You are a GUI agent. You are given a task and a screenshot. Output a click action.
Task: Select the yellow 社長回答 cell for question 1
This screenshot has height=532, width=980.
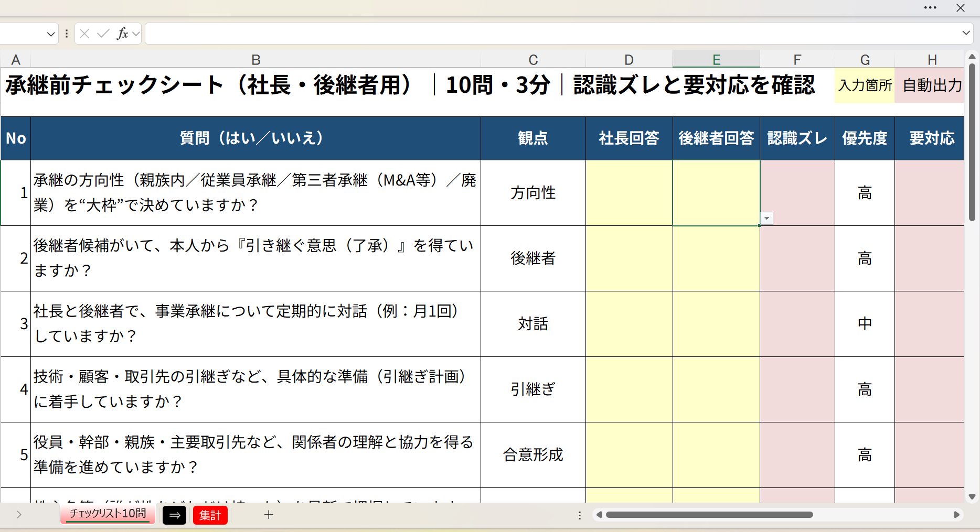629,193
